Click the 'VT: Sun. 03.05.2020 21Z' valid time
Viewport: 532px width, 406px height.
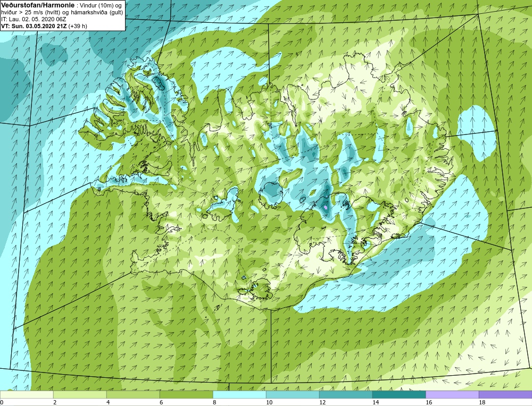click(34, 26)
